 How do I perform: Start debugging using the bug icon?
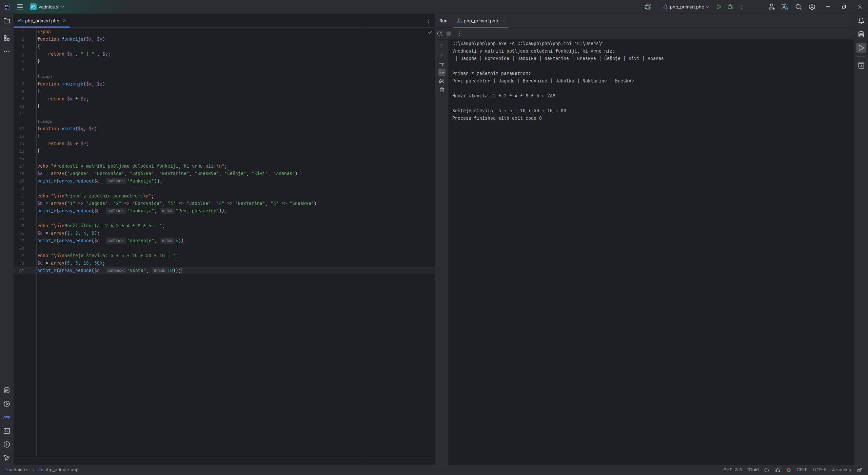[730, 7]
